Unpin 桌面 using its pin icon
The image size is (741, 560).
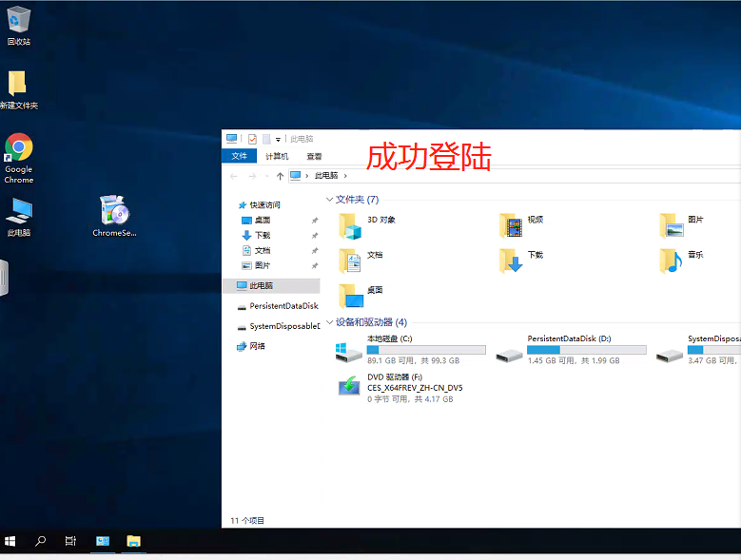click(315, 221)
